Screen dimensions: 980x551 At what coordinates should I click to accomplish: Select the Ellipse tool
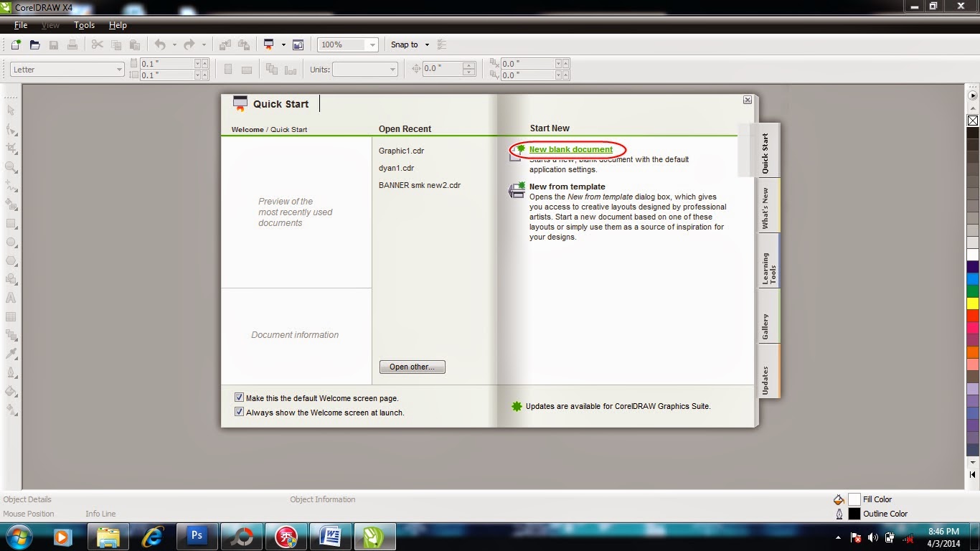coord(11,242)
